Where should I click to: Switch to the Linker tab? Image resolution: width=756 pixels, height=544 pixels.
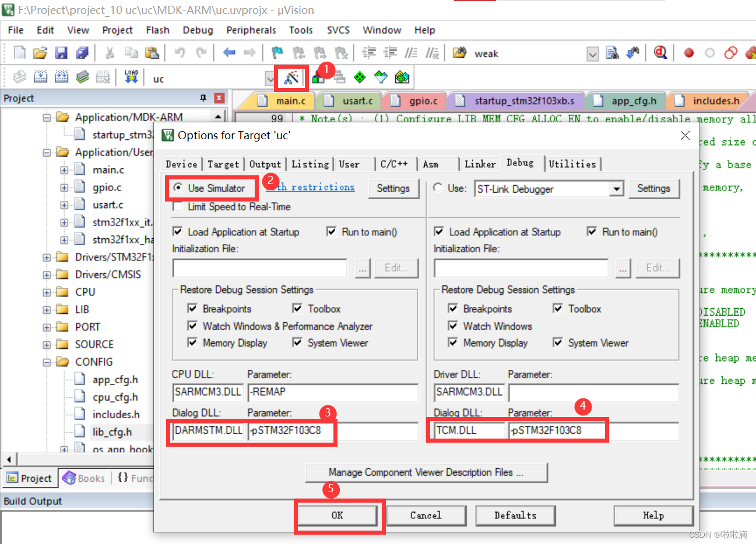(480, 164)
